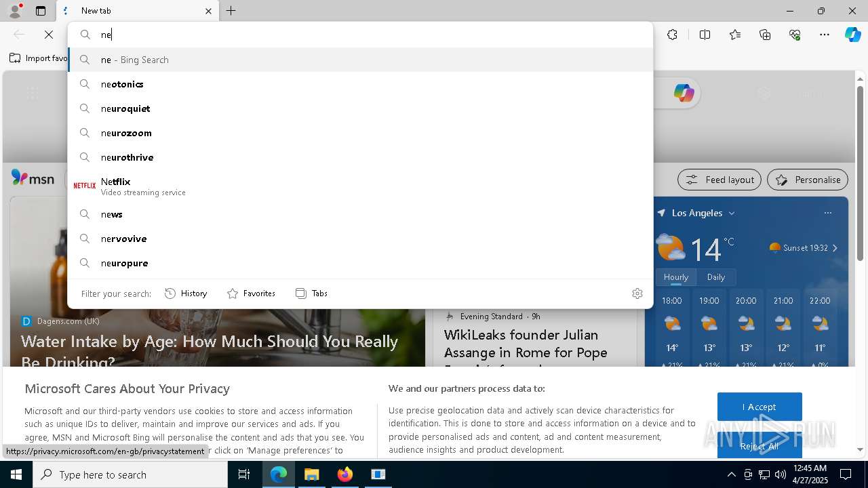Choose the neotonics suggestion
The image size is (868, 488).
[x=361, y=84]
